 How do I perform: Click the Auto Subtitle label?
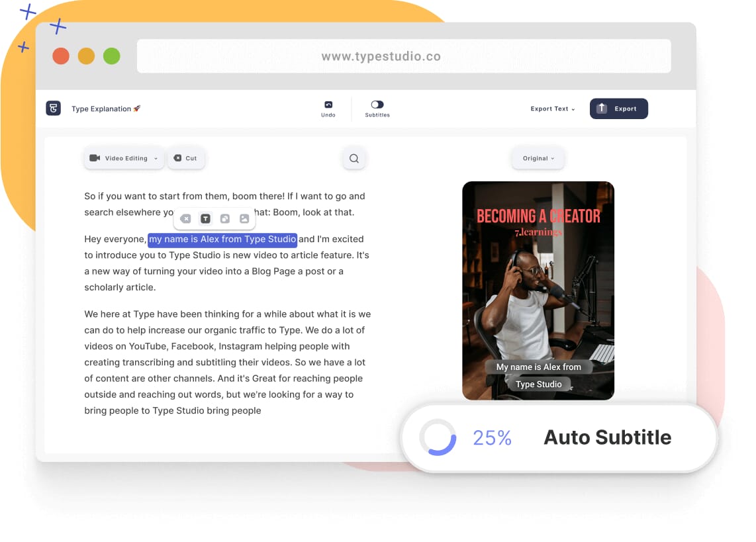coord(607,437)
